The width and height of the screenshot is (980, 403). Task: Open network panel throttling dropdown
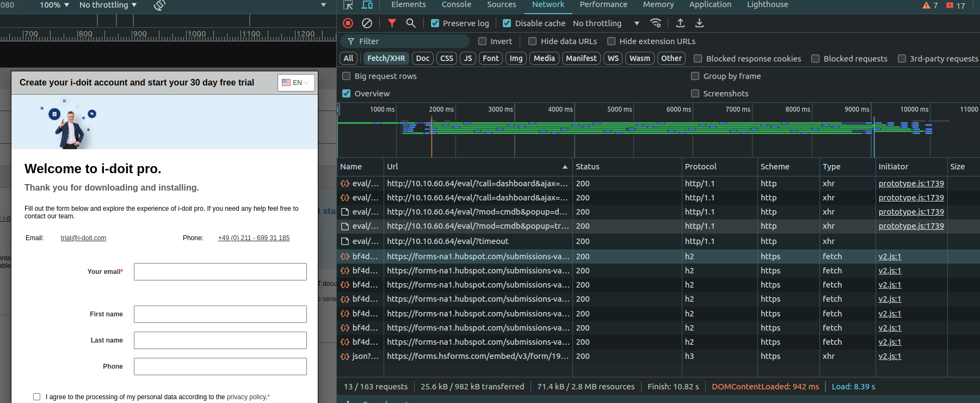coord(606,23)
